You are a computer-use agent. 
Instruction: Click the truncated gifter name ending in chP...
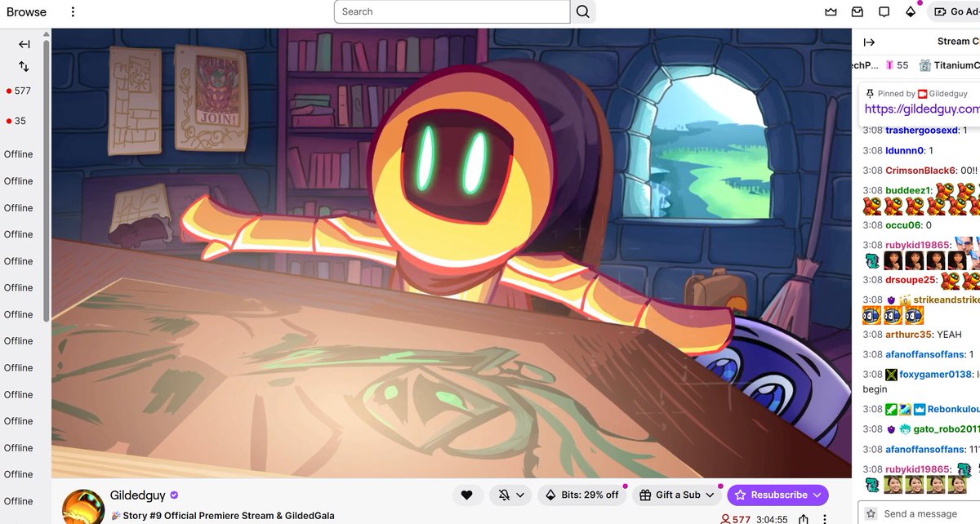865,65
